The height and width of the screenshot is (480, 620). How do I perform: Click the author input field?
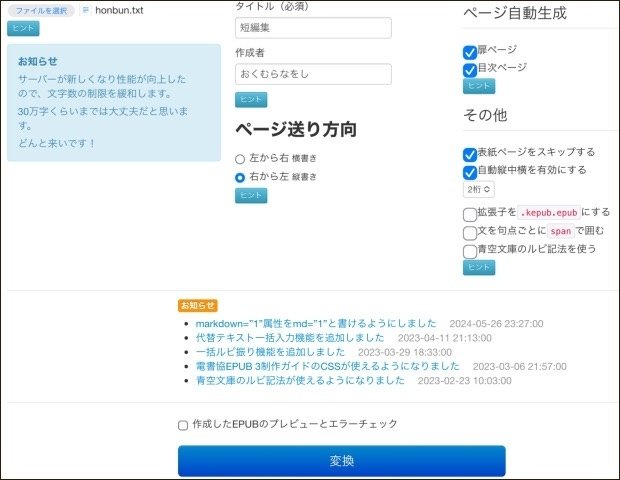[313, 74]
